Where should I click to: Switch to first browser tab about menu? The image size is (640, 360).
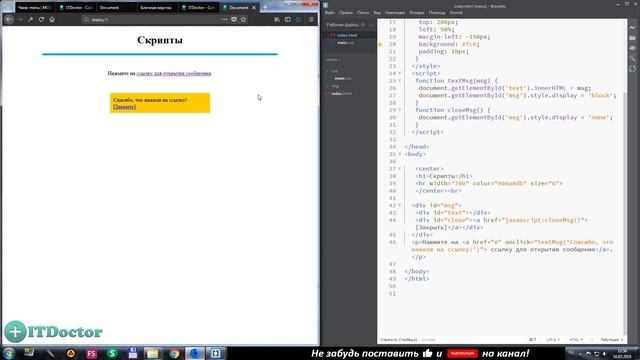pyautogui.click(x=34, y=7)
